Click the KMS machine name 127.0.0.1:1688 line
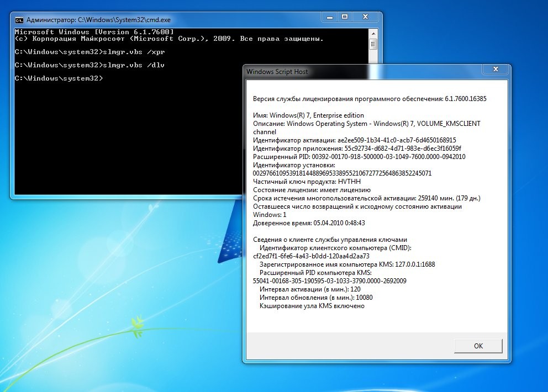Screen dimensions: 548x392 347,264
